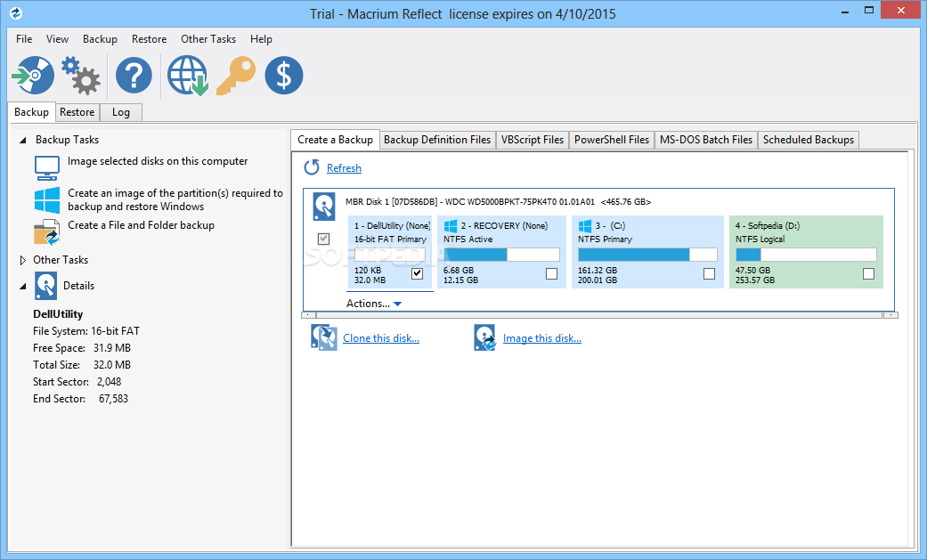Click the scrollbar right arrow under disk panel
Image resolution: width=927 pixels, height=560 pixels.
(891, 315)
